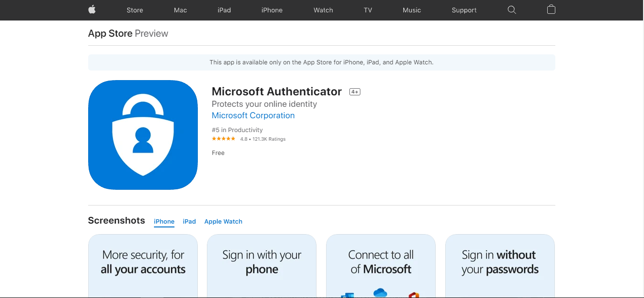The image size is (644, 298).
Task: Select the iPhone screenshots tab
Action: 164,222
